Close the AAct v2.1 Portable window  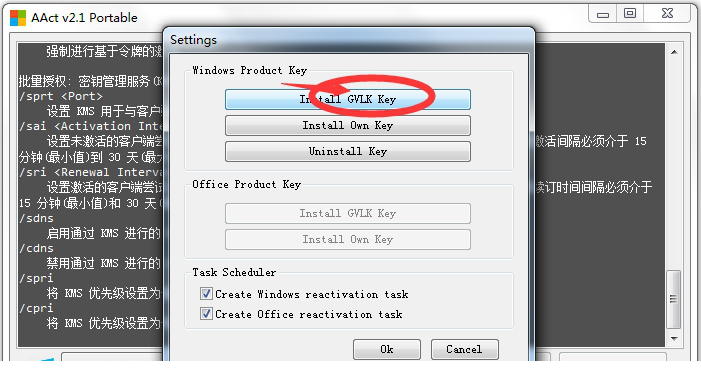(667, 14)
